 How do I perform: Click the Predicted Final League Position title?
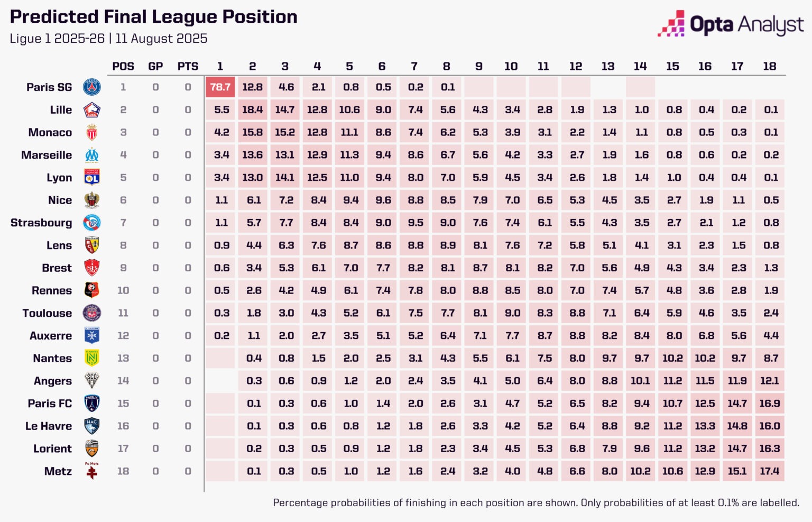pyautogui.click(x=153, y=17)
